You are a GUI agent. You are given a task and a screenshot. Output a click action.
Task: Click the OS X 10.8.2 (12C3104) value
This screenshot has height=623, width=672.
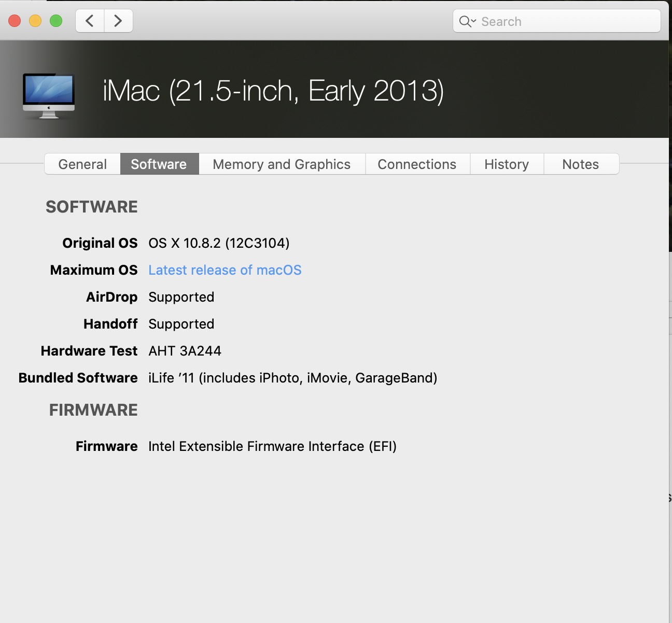[219, 243]
